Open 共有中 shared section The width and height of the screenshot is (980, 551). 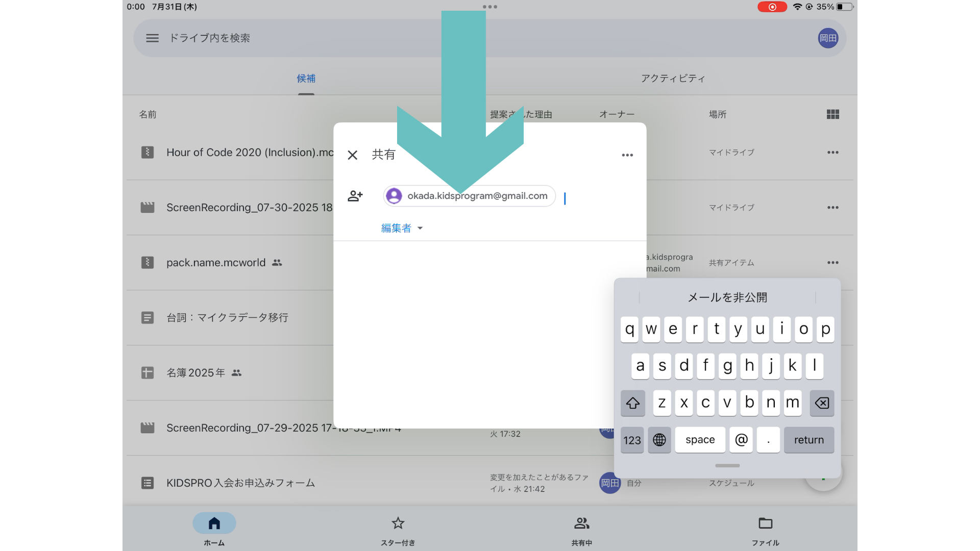coord(581,530)
